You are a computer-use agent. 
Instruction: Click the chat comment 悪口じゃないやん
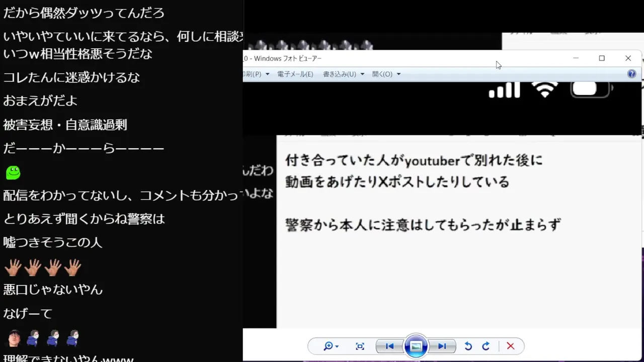pos(53,290)
